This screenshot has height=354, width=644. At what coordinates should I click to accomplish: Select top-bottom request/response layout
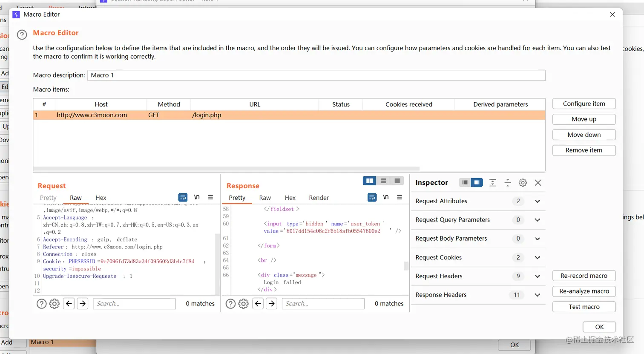383,181
